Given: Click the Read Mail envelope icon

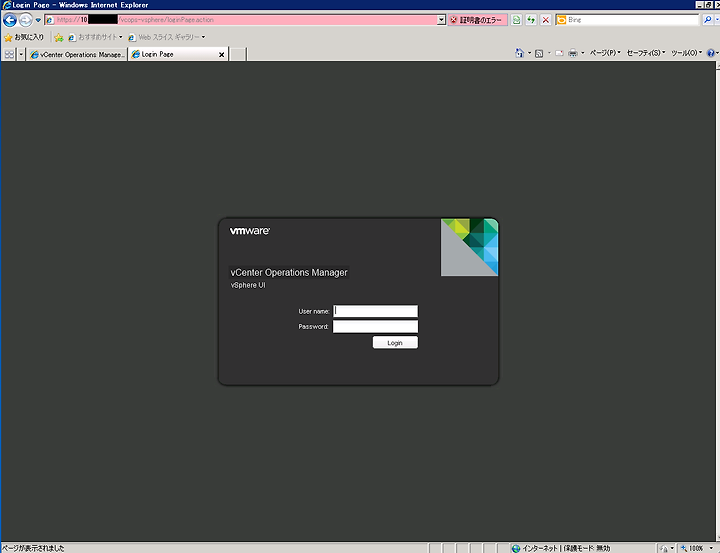Looking at the screenshot, I should [x=559, y=53].
